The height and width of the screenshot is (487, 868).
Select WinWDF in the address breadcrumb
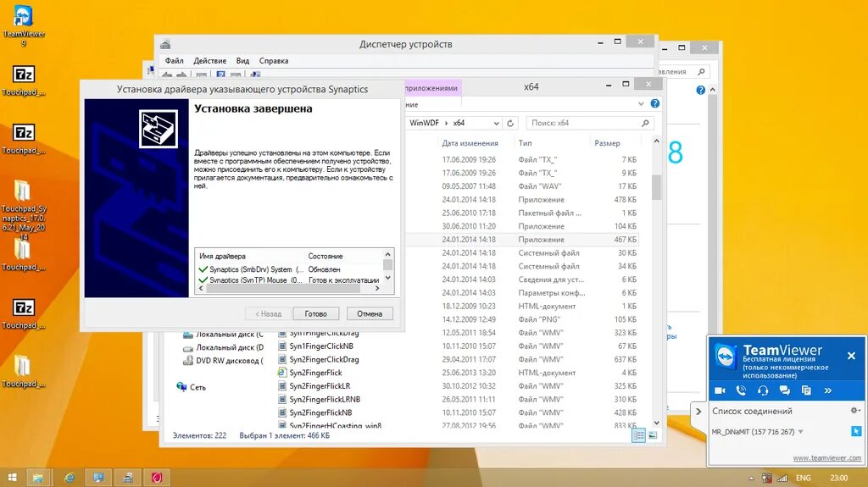click(x=424, y=123)
